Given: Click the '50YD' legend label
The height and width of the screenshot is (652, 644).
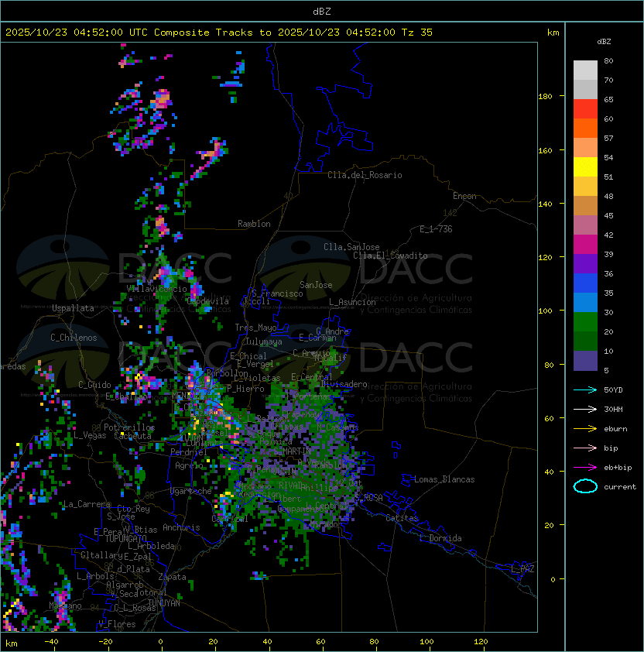Looking at the screenshot, I should pos(613,390).
